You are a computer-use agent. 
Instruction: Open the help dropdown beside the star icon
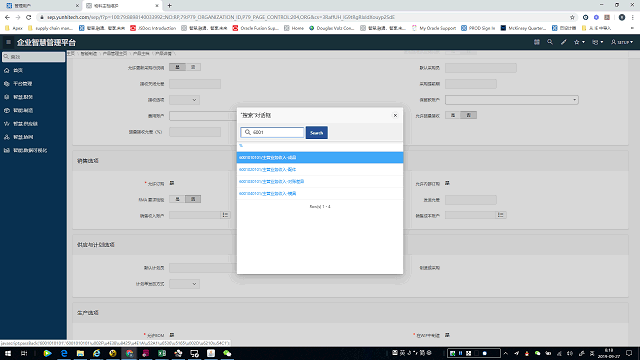pos(598,42)
